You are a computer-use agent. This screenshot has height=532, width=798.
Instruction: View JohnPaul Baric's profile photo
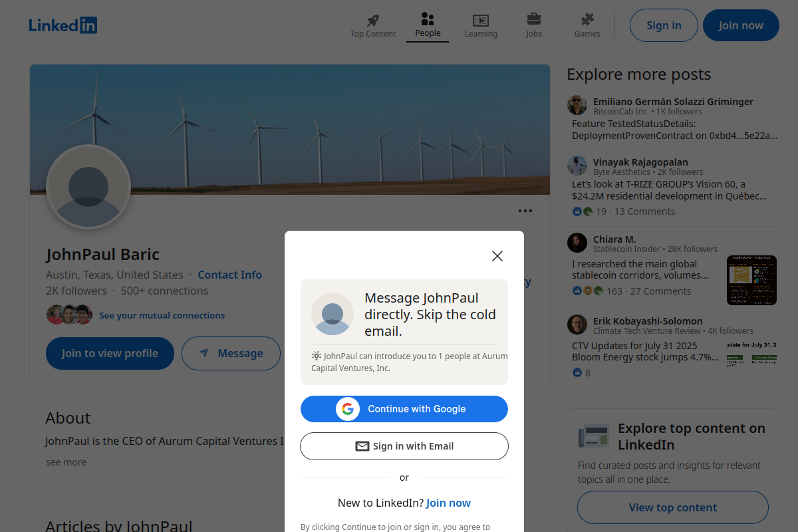click(x=88, y=187)
